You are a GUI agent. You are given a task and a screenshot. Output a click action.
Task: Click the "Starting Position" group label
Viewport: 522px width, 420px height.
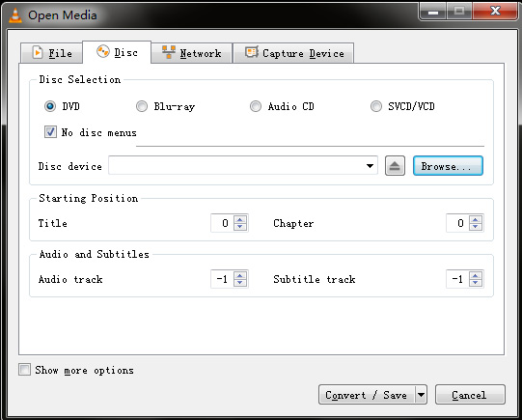(88, 198)
